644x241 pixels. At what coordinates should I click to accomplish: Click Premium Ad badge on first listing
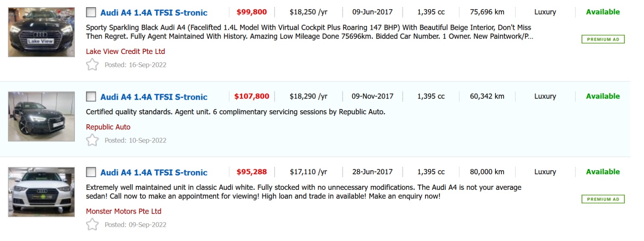pos(603,39)
